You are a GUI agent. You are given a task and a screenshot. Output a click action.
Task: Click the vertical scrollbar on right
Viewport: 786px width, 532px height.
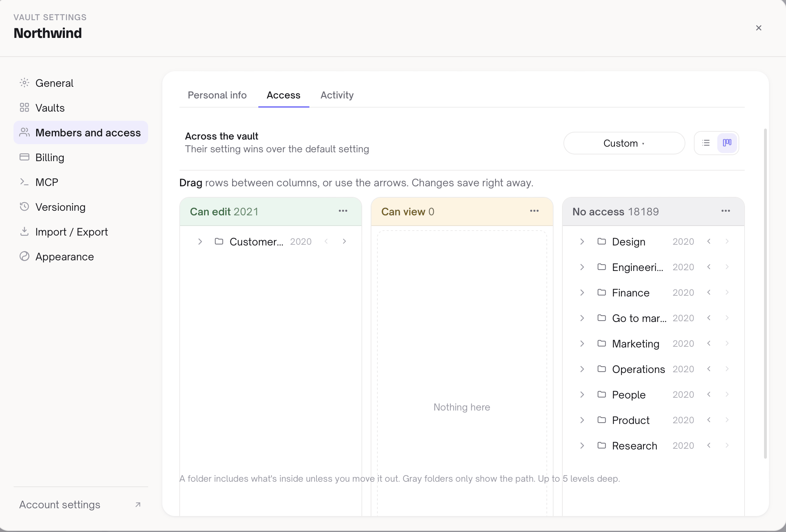[x=765, y=293]
